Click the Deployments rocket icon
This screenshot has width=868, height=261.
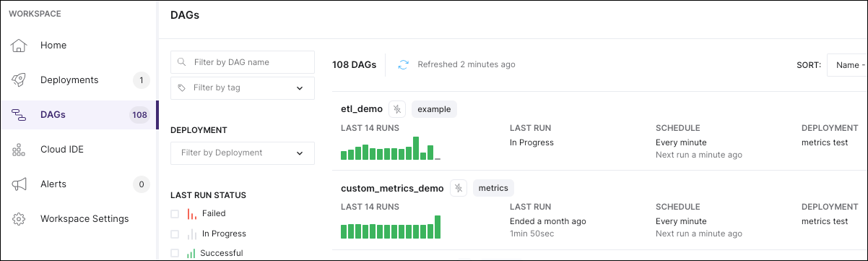point(19,80)
